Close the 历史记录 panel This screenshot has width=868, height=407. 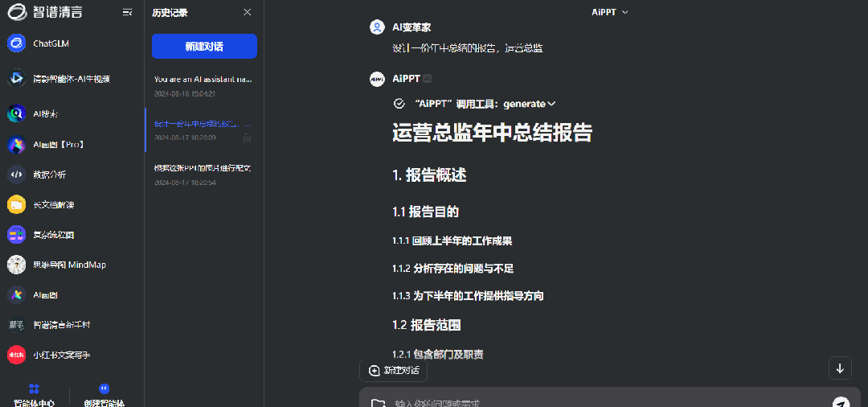[x=248, y=12]
